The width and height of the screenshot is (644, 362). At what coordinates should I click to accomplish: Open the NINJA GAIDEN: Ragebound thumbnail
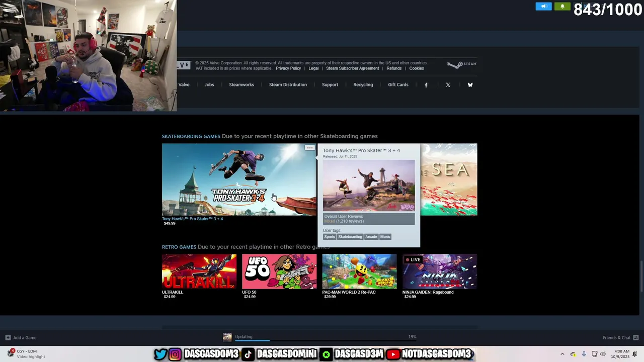pyautogui.click(x=440, y=271)
